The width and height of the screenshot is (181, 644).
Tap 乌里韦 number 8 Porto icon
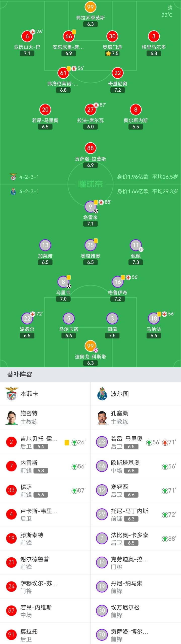[63, 282]
